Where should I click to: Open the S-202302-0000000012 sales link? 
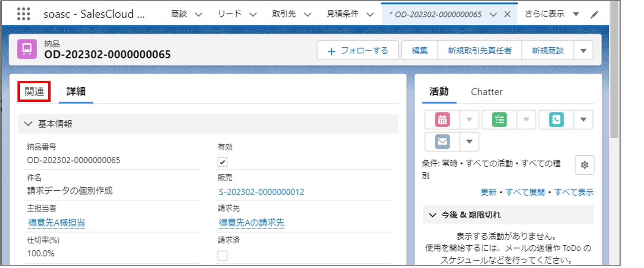tap(261, 192)
